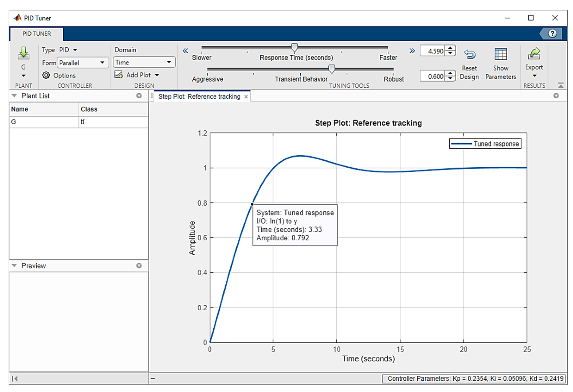This screenshot has height=392, width=573.
Task: Click faster response double-arrow icon
Action: tap(412, 51)
